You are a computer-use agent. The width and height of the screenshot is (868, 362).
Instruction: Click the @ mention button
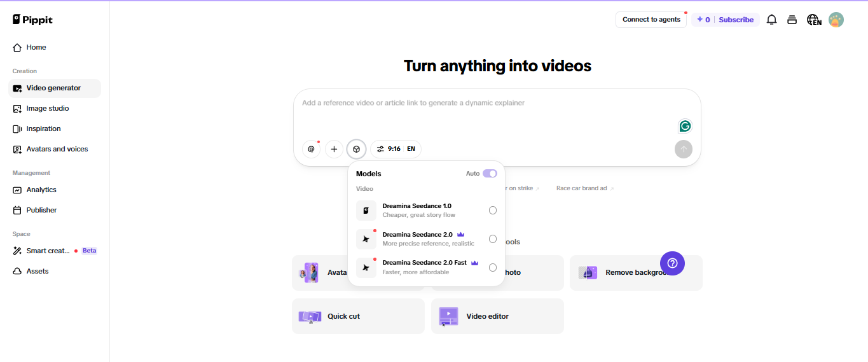pos(311,149)
